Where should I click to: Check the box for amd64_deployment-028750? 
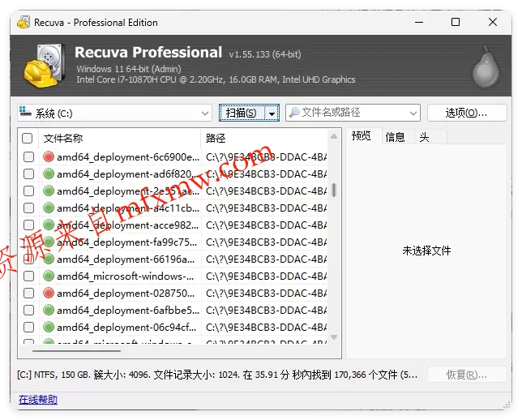29,293
